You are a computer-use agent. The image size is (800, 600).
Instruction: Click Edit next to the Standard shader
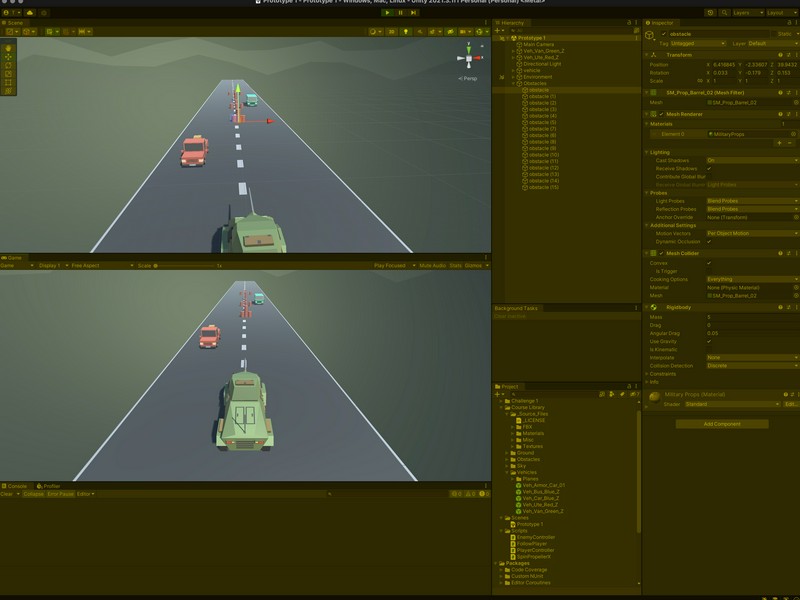pos(790,404)
